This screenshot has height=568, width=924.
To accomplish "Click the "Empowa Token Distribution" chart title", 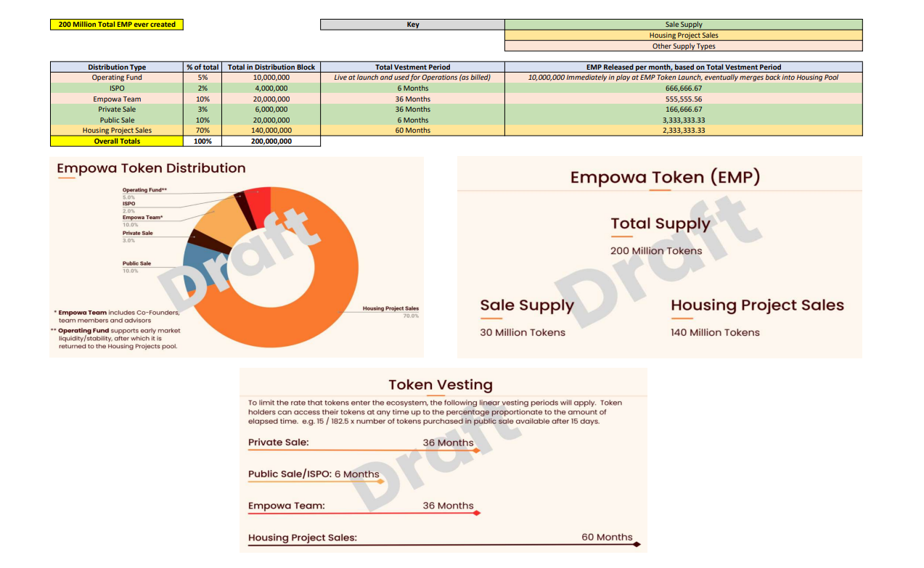I will tap(151, 168).
